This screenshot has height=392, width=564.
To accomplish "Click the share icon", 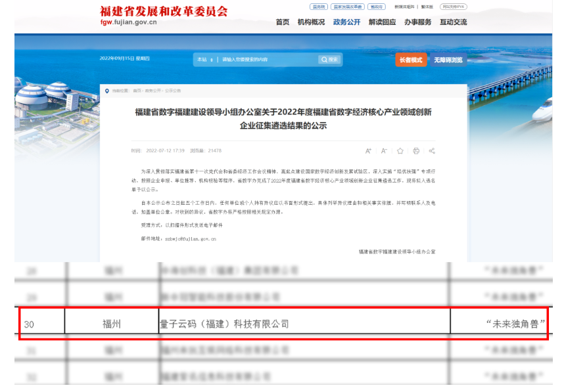I will pos(432,151).
